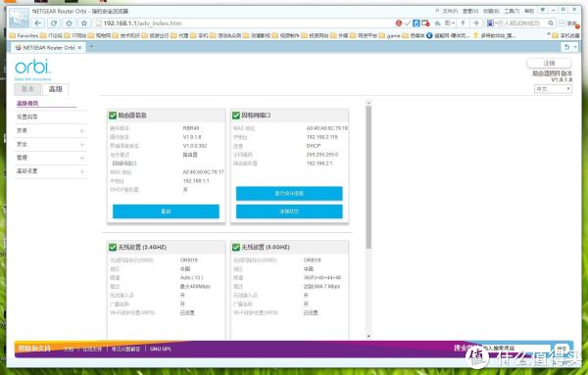
Task: Open a new tab with plus icon
Action: coord(91,47)
